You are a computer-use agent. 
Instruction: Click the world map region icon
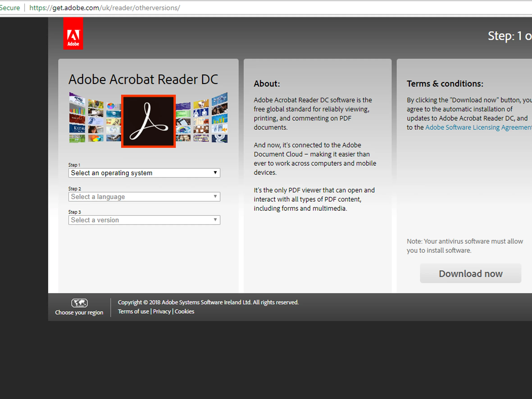tap(79, 303)
